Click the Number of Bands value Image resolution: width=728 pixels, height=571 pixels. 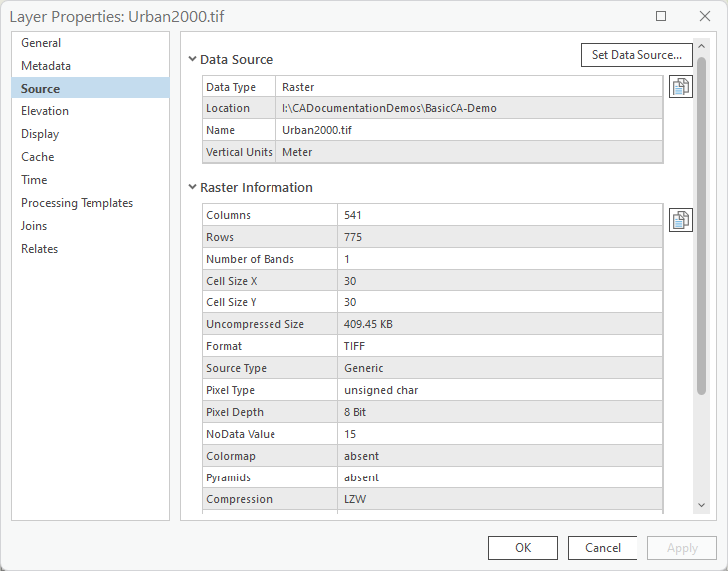pos(347,259)
